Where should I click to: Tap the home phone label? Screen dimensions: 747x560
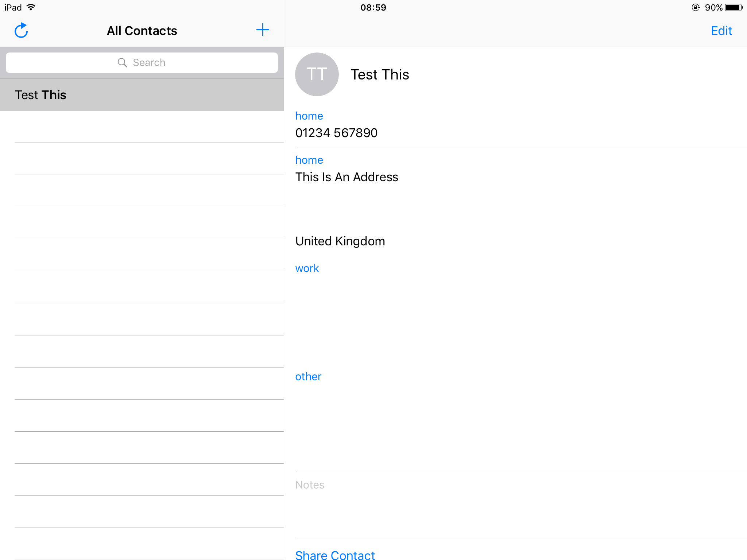[309, 116]
